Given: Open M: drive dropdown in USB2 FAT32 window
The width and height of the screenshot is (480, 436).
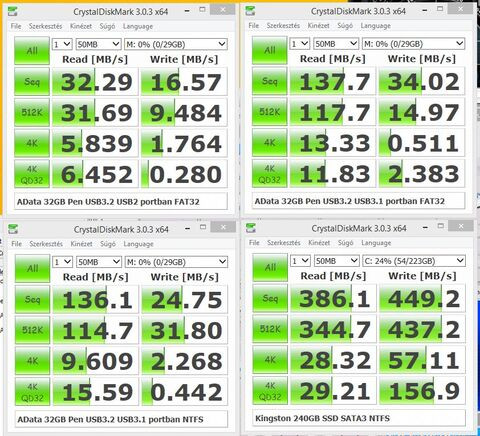Looking at the screenshot, I should 176,44.
